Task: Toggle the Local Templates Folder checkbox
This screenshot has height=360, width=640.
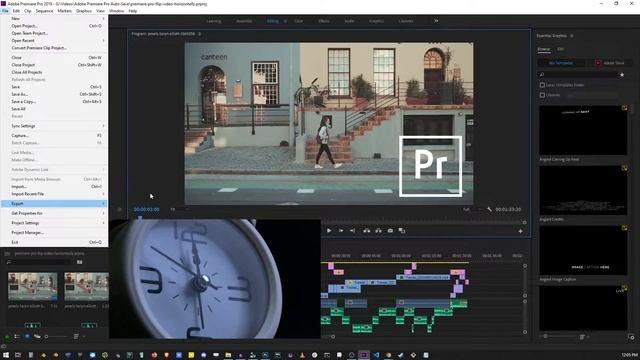Action: pos(542,85)
